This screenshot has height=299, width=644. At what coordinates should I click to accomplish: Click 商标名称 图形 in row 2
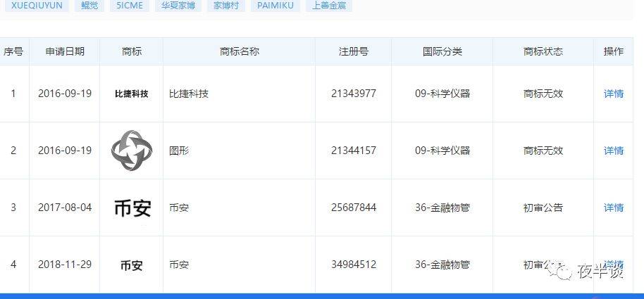[x=179, y=151]
